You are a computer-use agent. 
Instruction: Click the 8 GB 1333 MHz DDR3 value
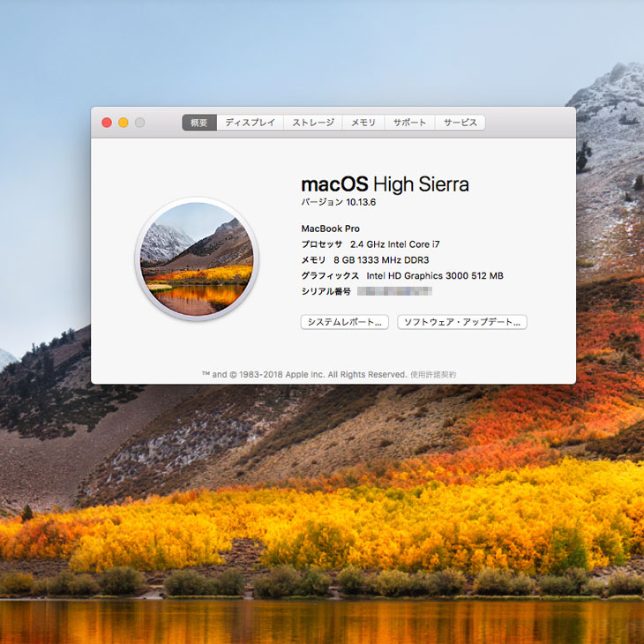[381, 260]
